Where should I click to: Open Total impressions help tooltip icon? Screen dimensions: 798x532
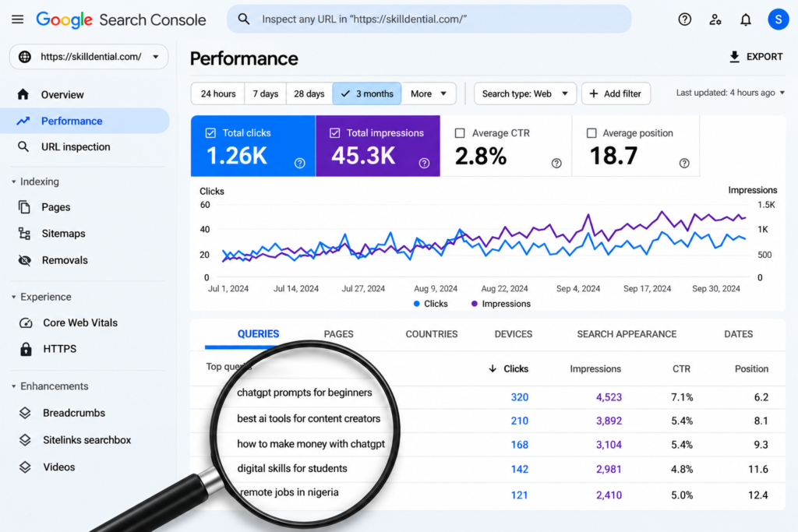424,163
